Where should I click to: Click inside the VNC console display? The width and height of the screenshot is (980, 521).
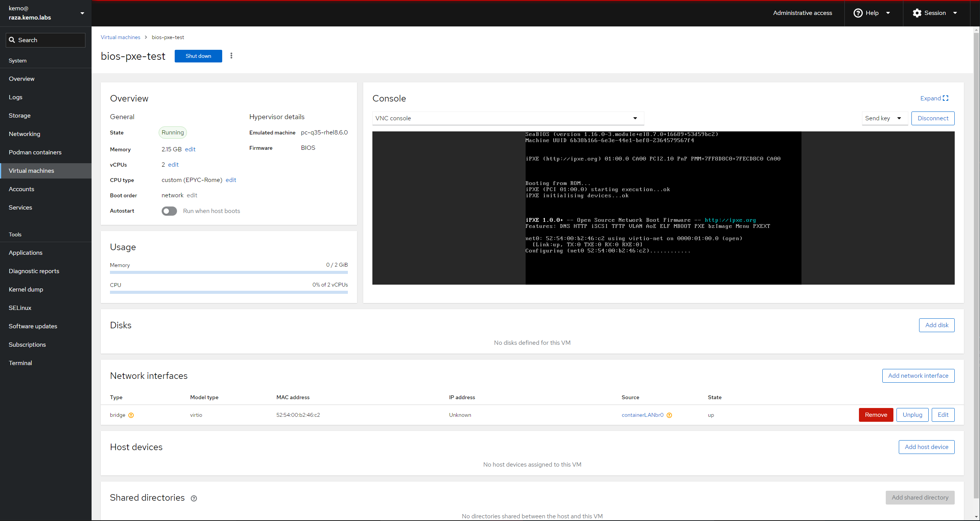click(663, 208)
